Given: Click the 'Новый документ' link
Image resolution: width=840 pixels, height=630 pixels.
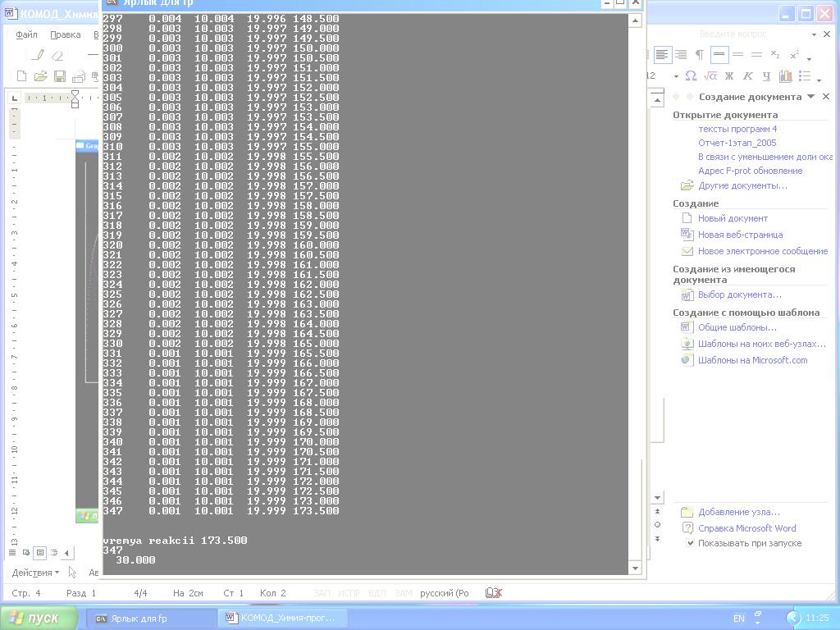Looking at the screenshot, I should pos(733,218).
